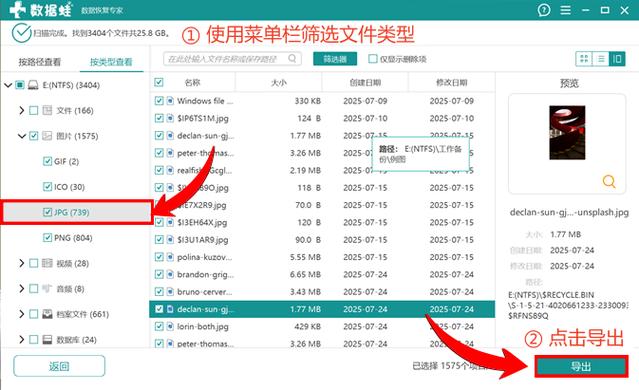
Task: Sort by 名称 column header
Action: point(192,83)
